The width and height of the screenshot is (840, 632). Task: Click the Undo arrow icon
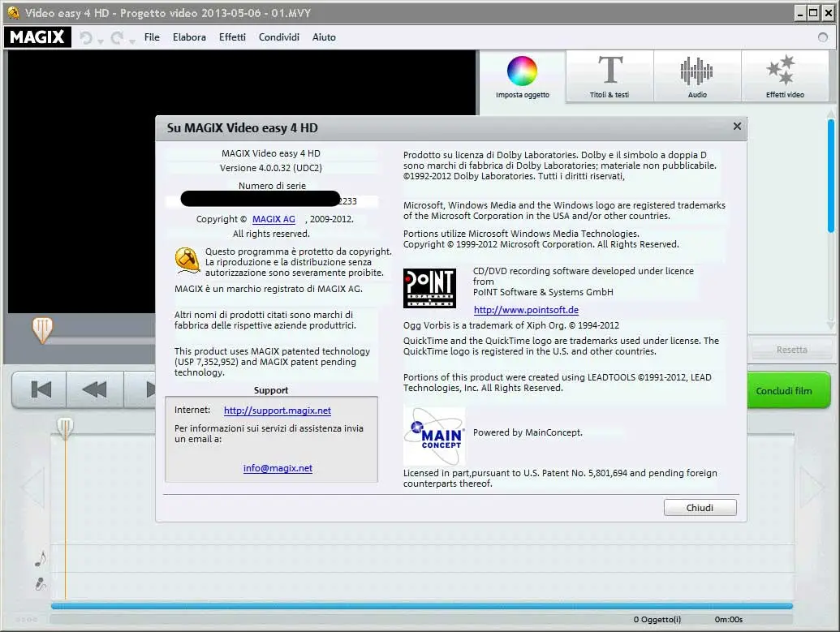(x=86, y=37)
